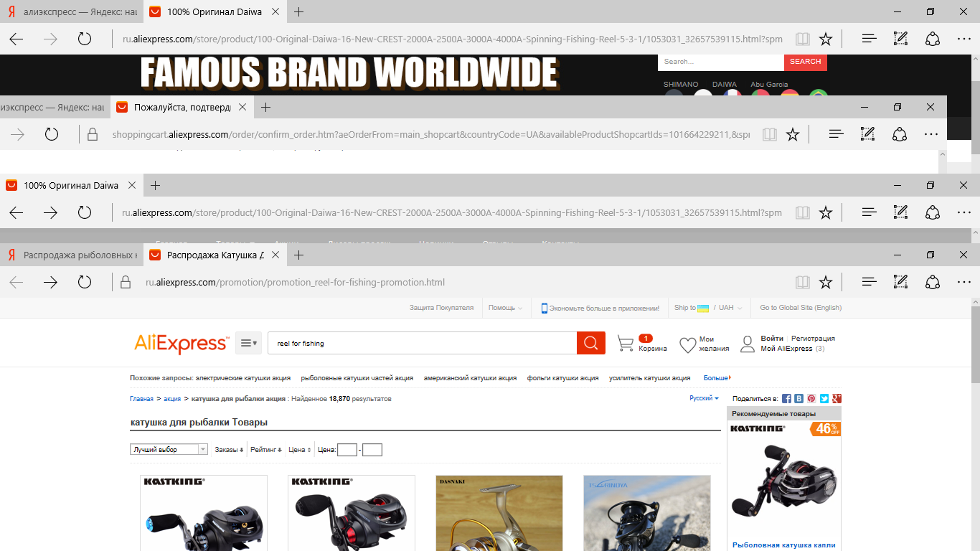980x551 pixels.
Task: Open the Лучший выбор sort combo box
Action: 169,450
